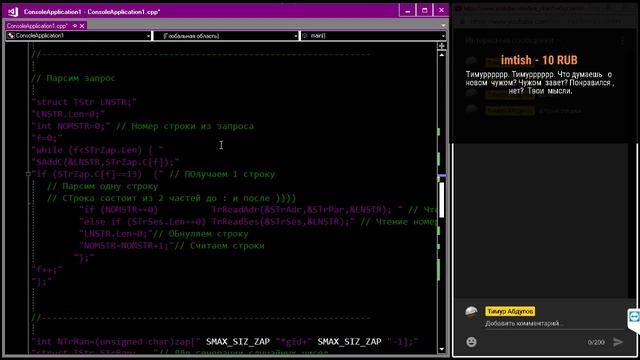This screenshot has height=360, width=640.
Task: Click the 'int NOMSTR=0;' code line
Action: click(71, 126)
